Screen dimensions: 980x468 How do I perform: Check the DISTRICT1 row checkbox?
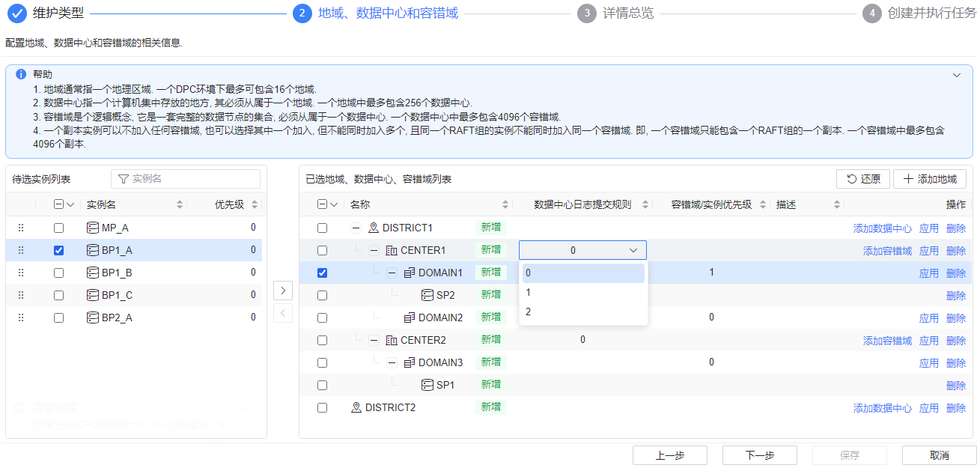(322, 228)
